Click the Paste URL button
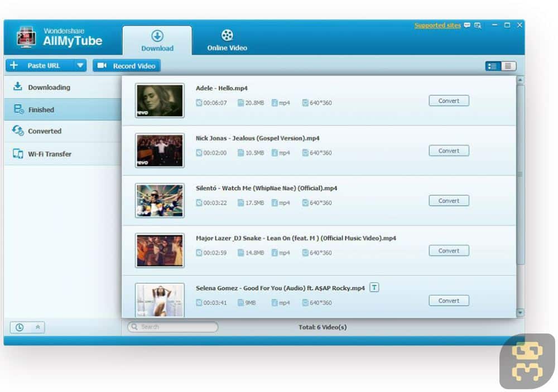558x392 pixels. pos(40,65)
